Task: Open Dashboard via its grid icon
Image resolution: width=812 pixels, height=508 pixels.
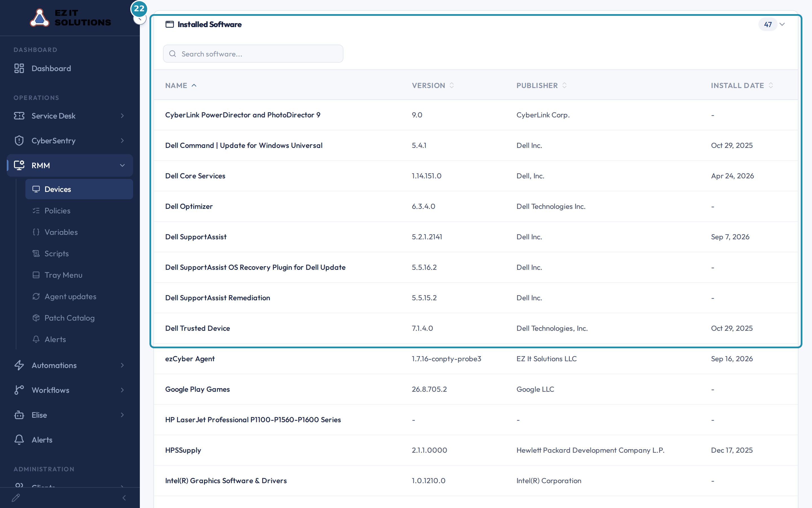Action: [19, 69]
